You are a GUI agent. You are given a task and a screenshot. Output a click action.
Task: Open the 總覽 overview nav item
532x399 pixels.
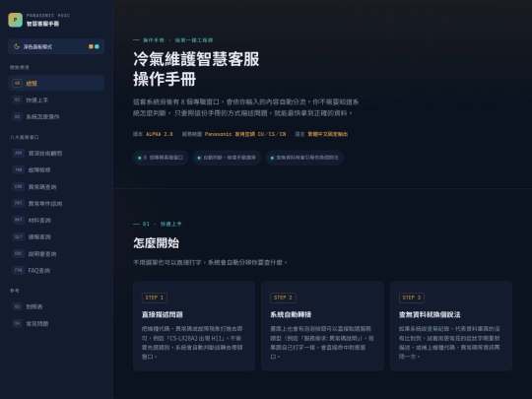tap(56, 83)
